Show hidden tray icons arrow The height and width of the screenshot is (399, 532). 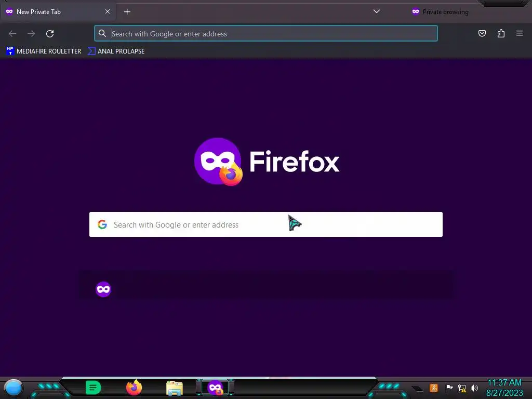[x=417, y=389]
